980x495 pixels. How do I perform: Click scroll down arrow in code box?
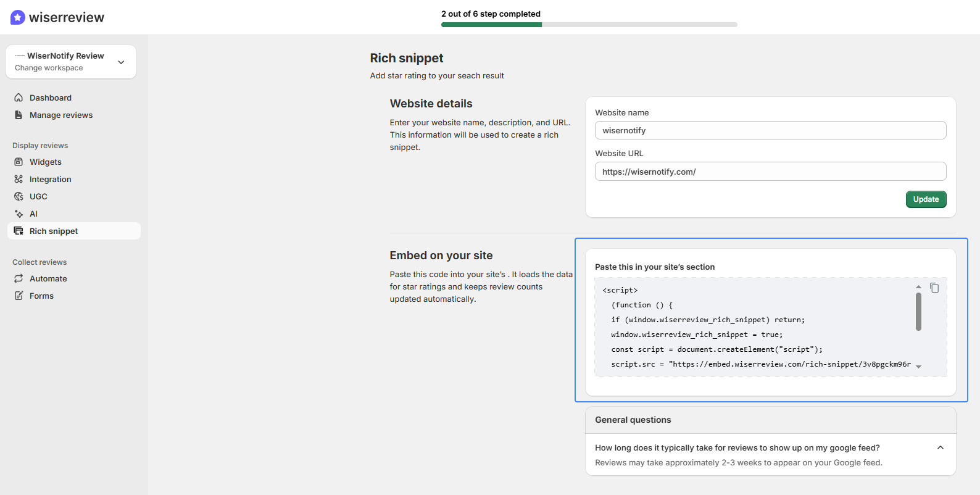(x=918, y=367)
